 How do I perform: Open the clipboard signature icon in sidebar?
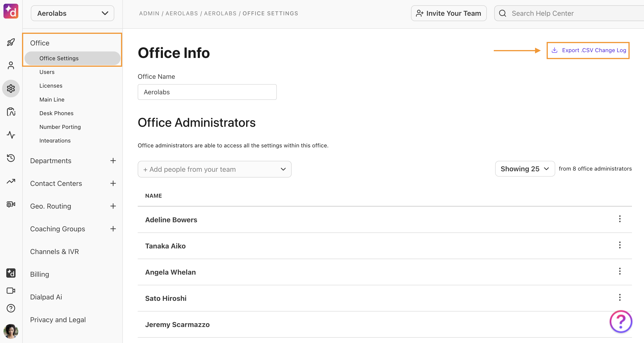[11, 112]
